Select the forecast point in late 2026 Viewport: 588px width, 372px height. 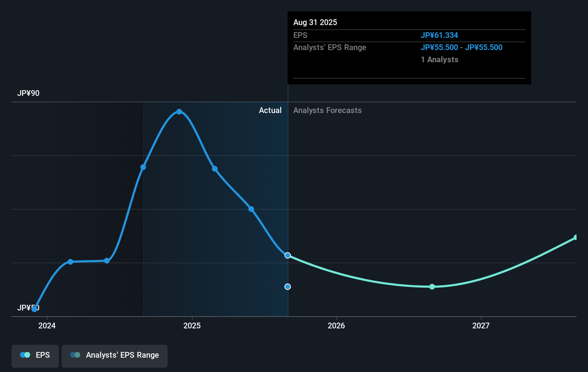[x=432, y=287]
